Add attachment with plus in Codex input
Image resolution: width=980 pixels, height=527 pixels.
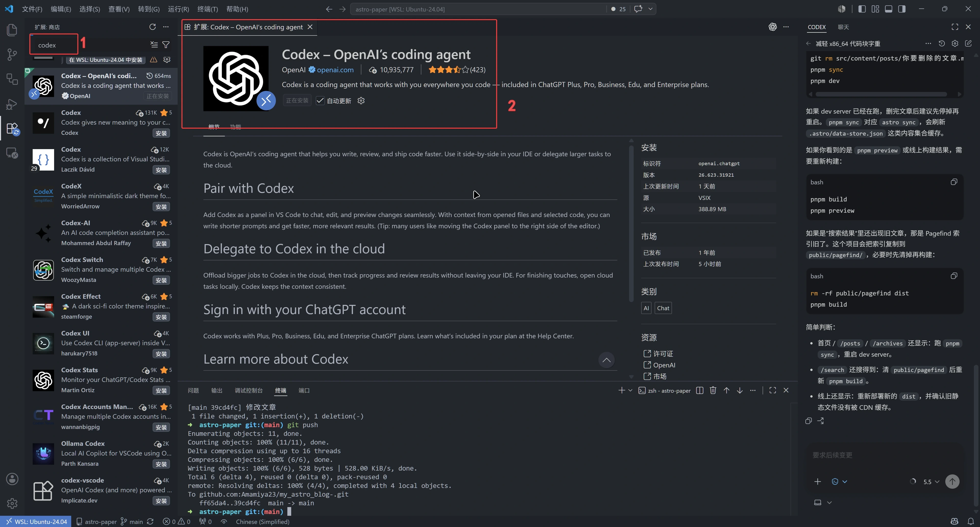[x=817, y=481]
